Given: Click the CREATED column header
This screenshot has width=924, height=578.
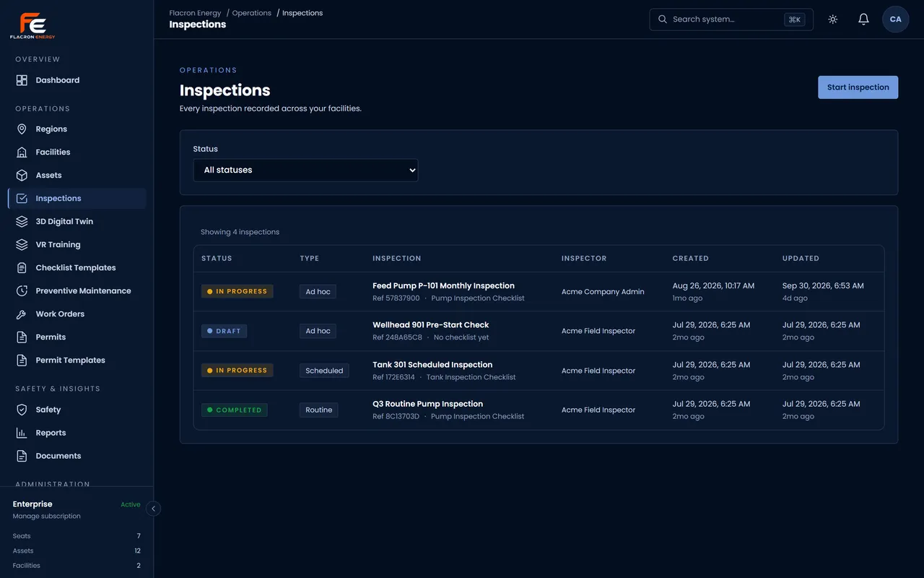Looking at the screenshot, I should tap(691, 259).
